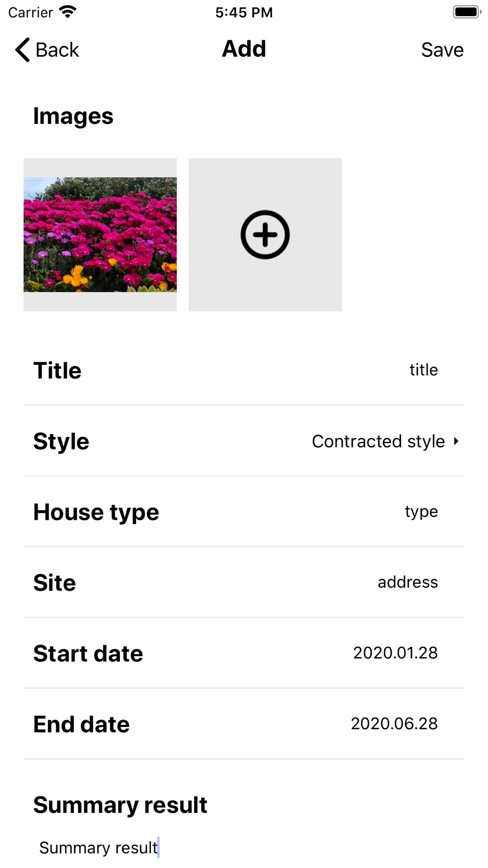Focus the House type field
488x868 pixels.
coord(421,512)
